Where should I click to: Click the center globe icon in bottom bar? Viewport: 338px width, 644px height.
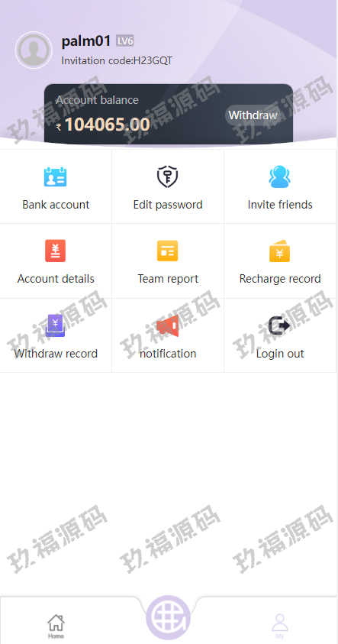(x=168, y=617)
